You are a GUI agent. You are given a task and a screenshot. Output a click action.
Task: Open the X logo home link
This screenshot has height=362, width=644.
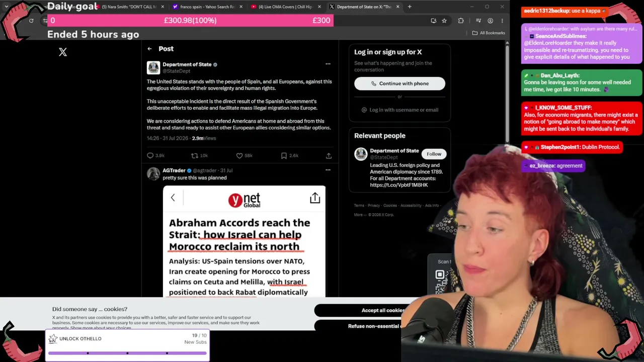tap(63, 52)
